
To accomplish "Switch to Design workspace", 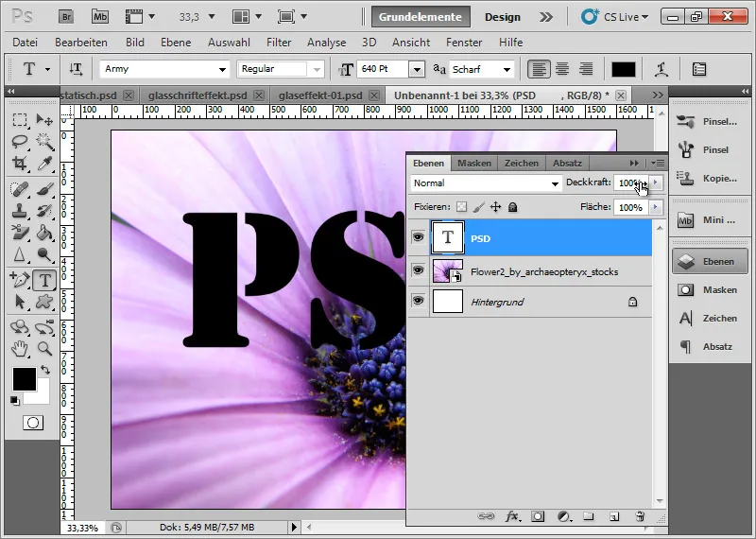I will 503,17.
